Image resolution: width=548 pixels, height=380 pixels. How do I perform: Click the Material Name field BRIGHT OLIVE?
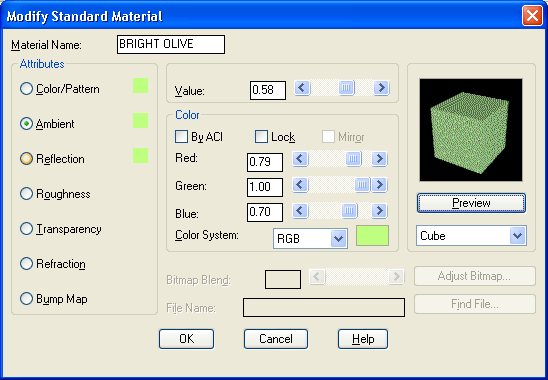pos(171,44)
